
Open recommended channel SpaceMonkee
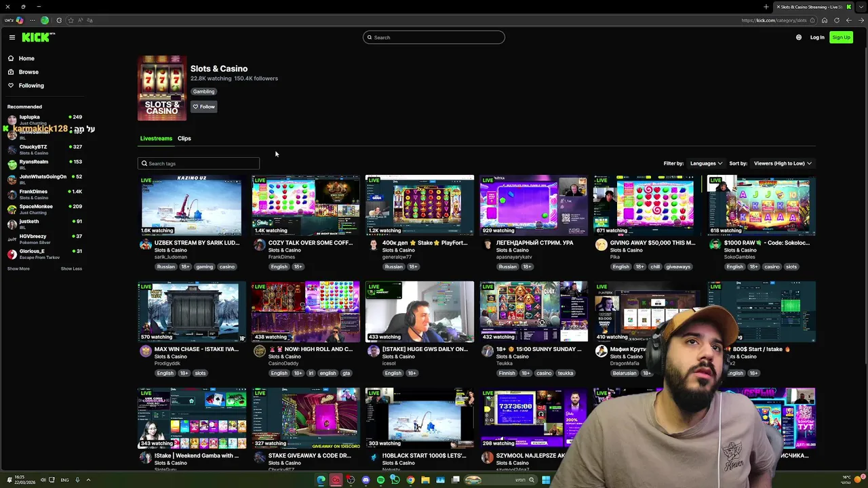point(44,209)
